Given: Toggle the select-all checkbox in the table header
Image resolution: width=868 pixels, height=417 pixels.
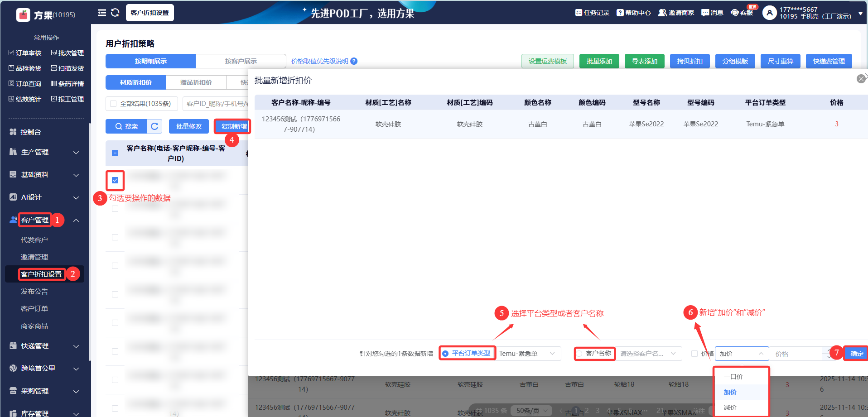Looking at the screenshot, I should [115, 153].
